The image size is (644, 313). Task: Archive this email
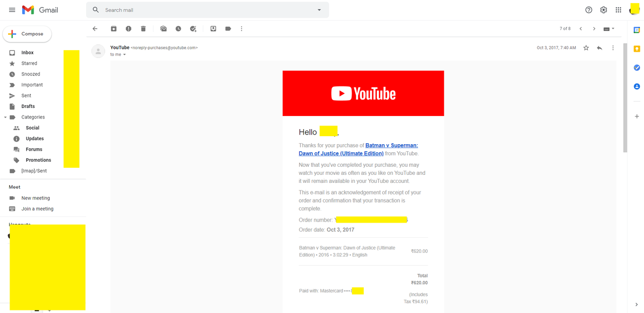(114, 29)
